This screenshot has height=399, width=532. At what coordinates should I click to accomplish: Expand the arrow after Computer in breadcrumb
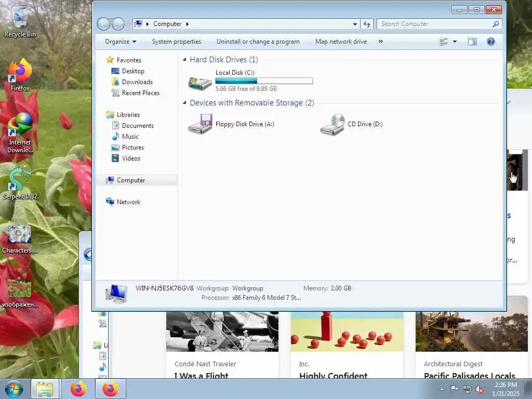point(187,24)
